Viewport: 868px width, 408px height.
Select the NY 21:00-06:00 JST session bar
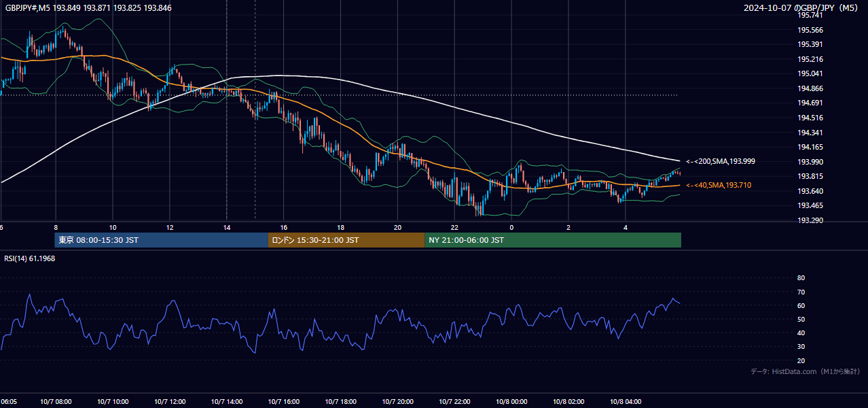click(x=553, y=240)
